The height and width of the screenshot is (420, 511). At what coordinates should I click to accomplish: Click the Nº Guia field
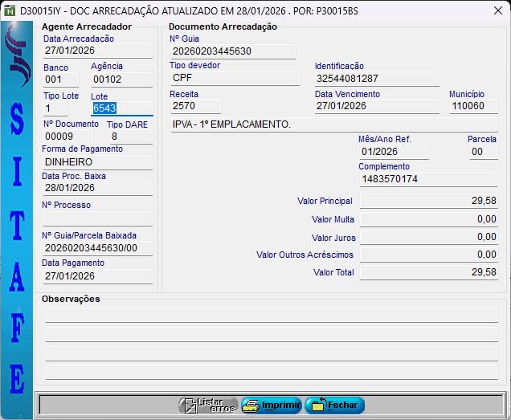click(232, 51)
